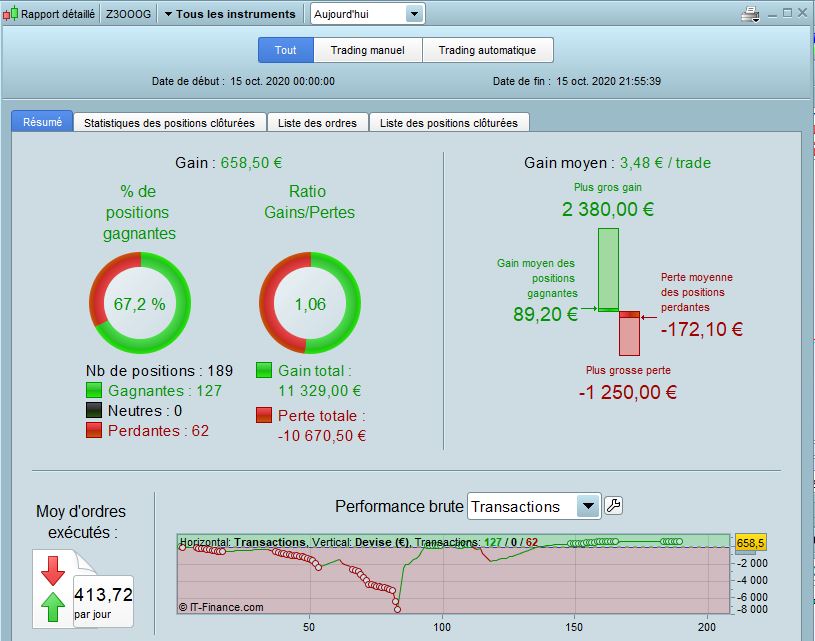The width and height of the screenshot is (815, 641).
Task: Select the Trading manuel filter
Action: tap(368, 50)
